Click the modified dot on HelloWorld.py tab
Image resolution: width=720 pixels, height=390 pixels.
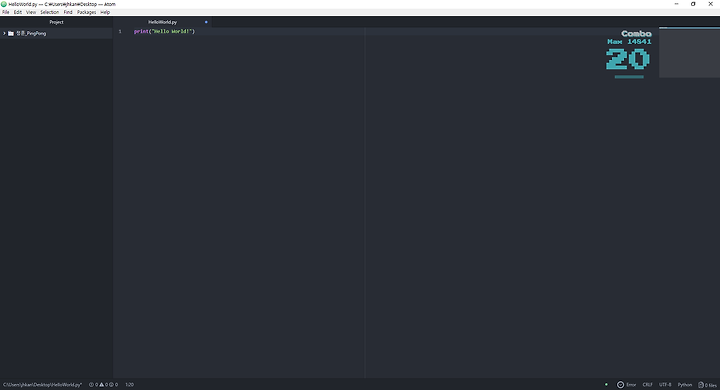pos(206,22)
